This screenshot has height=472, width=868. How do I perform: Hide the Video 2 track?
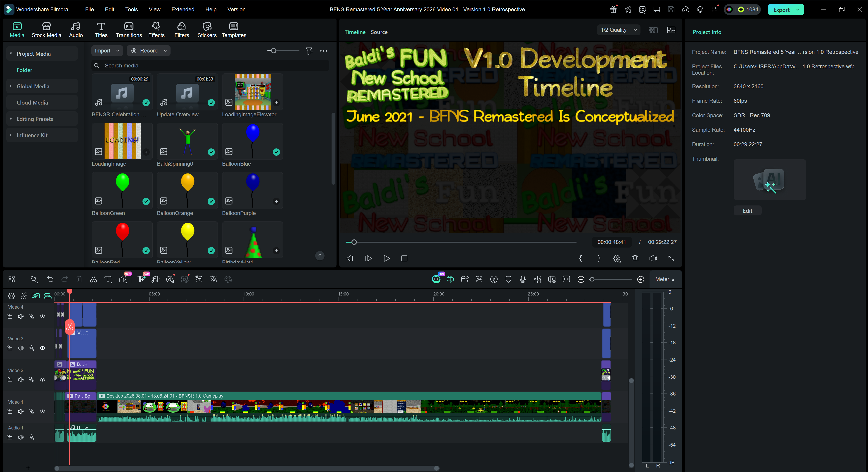pyautogui.click(x=43, y=380)
